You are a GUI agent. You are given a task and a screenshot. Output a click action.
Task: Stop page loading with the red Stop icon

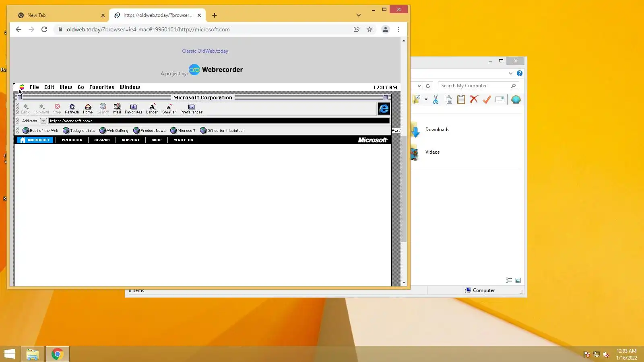[57, 109]
